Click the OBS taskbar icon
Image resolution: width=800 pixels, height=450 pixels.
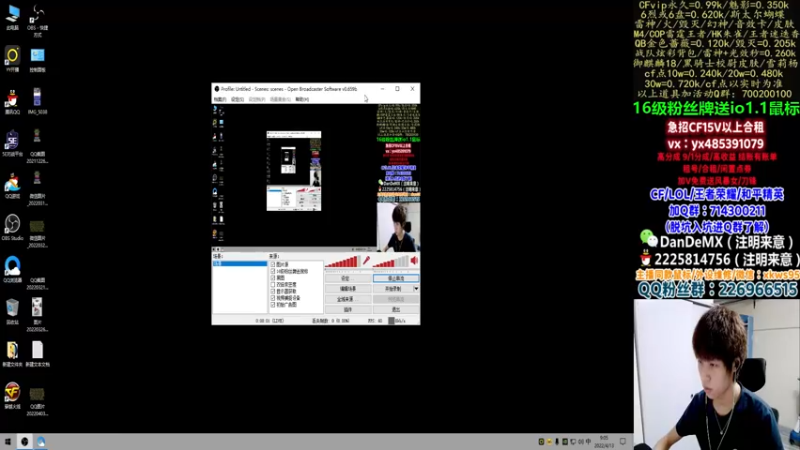coord(24,442)
